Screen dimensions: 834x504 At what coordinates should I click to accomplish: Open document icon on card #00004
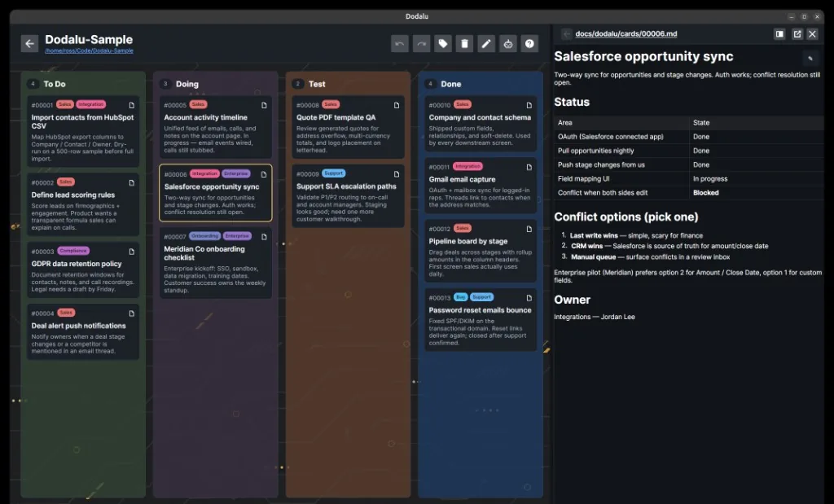tap(131, 313)
